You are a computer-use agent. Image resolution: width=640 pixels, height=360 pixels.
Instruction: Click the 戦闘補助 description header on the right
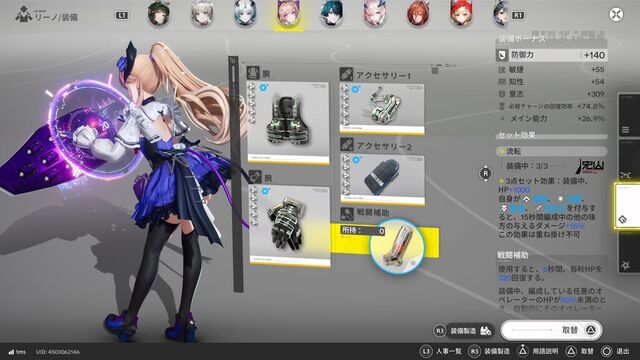click(x=513, y=255)
